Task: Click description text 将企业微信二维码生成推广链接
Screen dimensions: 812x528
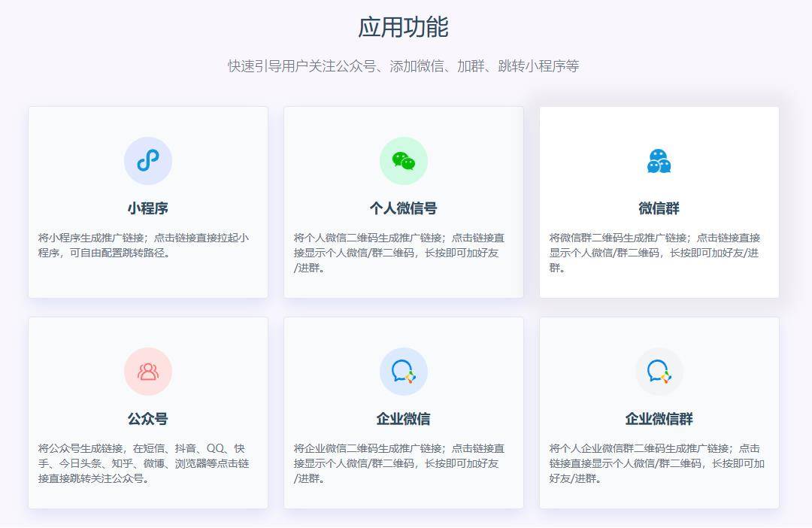Action: click(x=399, y=463)
